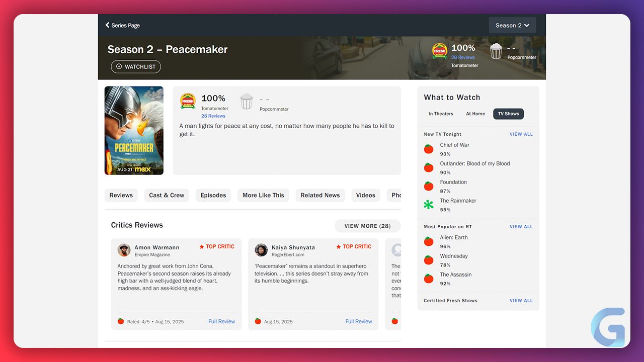The height and width of the screenshot is (362, 644).
Task: Click plus icon in Watchlist button
Action: [x=119, y=66]
